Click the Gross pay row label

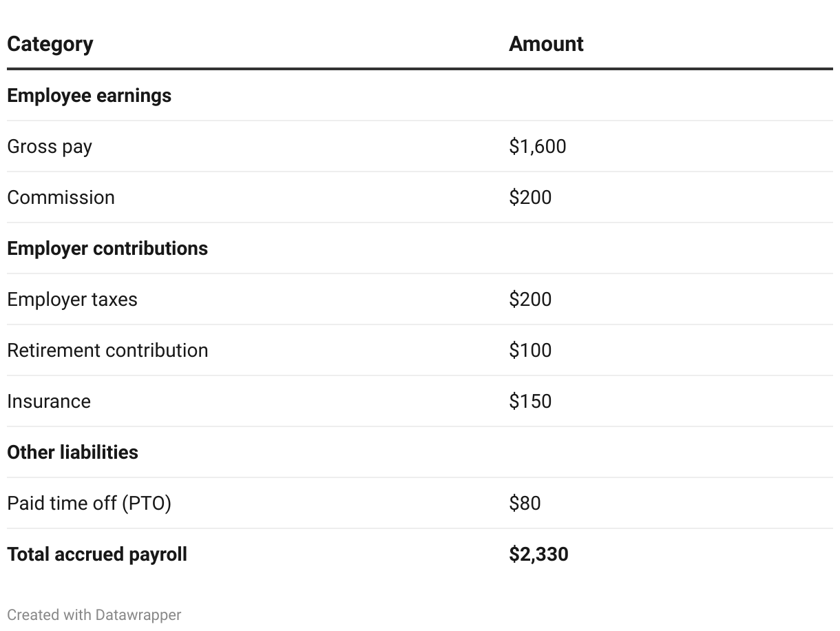[x=50, y=147]
